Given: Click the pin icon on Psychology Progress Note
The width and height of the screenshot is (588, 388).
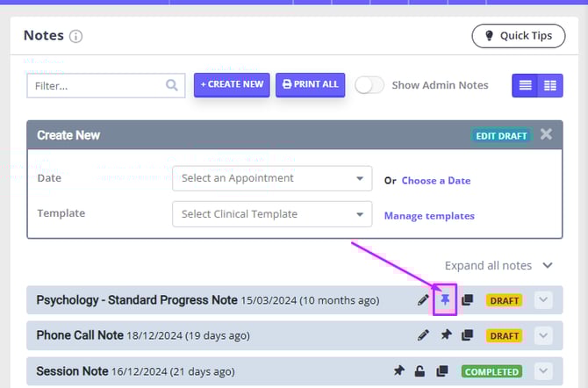Looking at the screenshot, I should click(446, 300).
